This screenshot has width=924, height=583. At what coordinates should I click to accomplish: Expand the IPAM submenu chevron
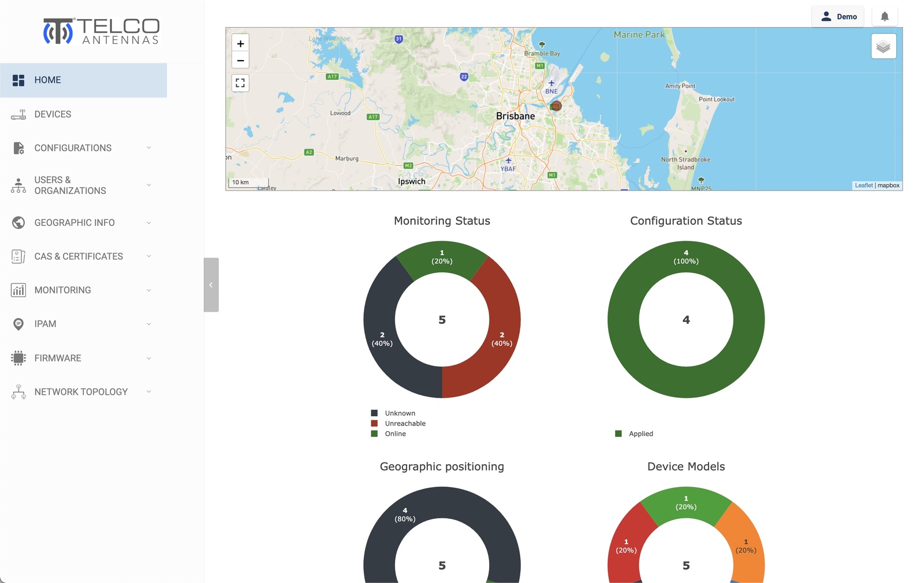tap(148, 324)
